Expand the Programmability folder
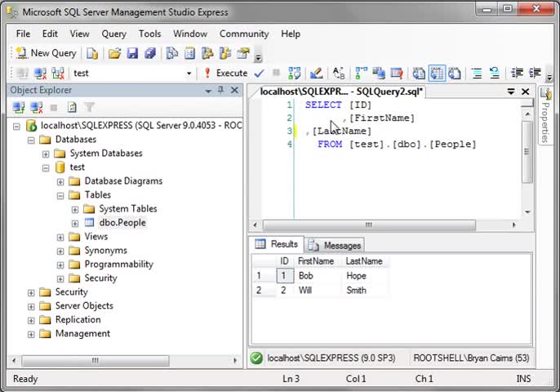This screenshot has width=560, height=392. click(60, 265)
